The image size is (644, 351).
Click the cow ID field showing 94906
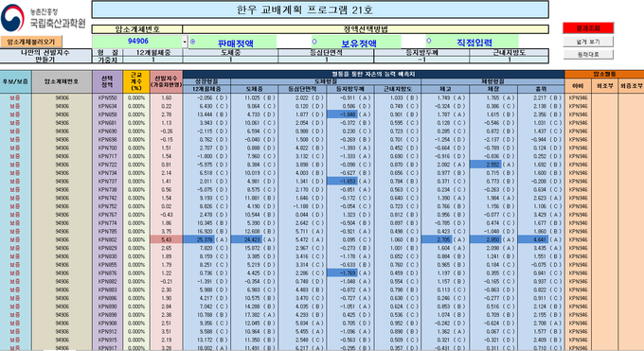pos(137,42)
